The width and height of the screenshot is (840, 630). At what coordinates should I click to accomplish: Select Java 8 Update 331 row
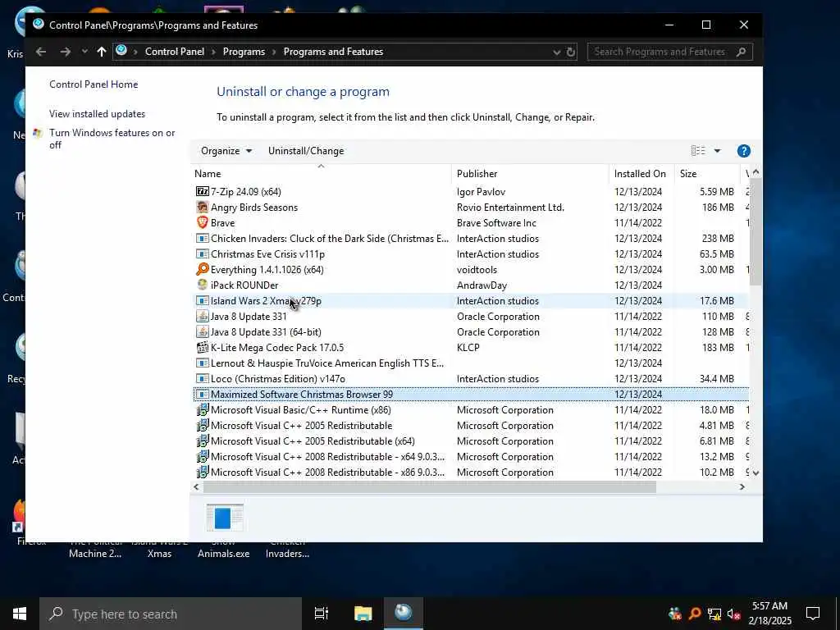click(x=470, y=316)
